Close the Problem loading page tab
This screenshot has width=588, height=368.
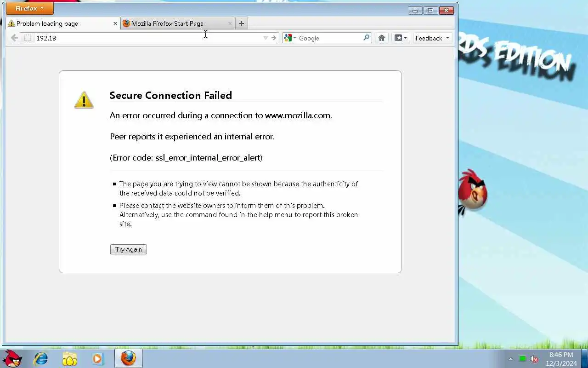tap(115, 23)
